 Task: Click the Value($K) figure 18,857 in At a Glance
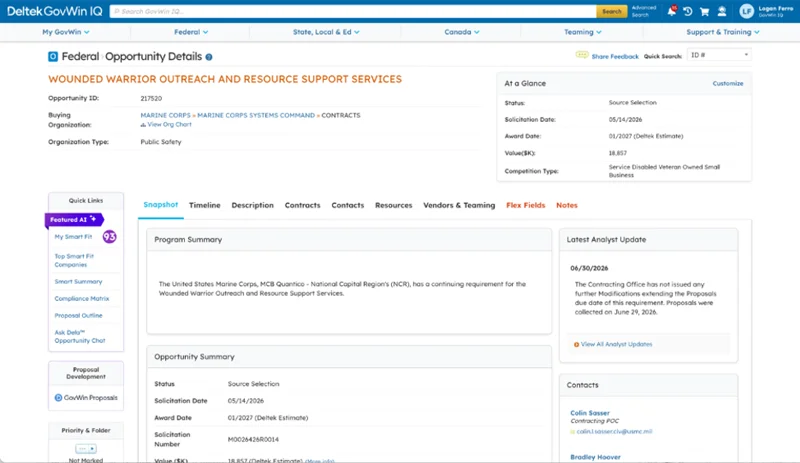[x=618, y=153]
